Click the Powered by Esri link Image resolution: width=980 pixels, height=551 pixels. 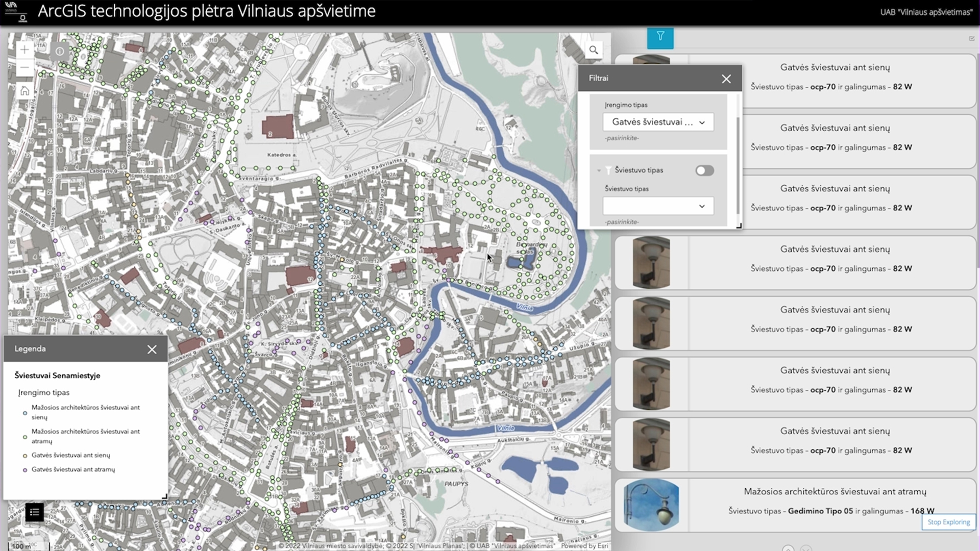[584, 546]
